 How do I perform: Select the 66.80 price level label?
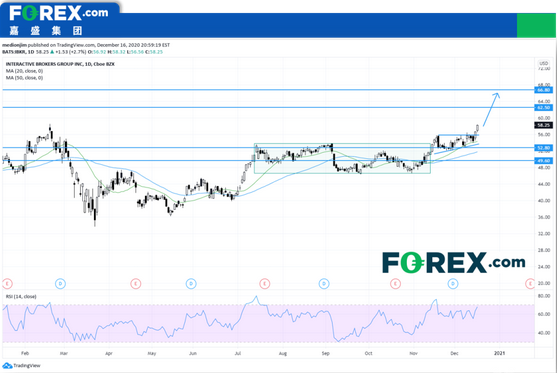click(x=544, y=90)
